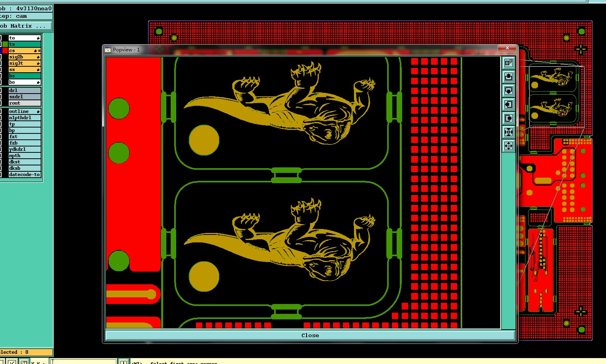Select the ts layer row
The width and height of the screenshot is (606, 364).
[24, 44]
